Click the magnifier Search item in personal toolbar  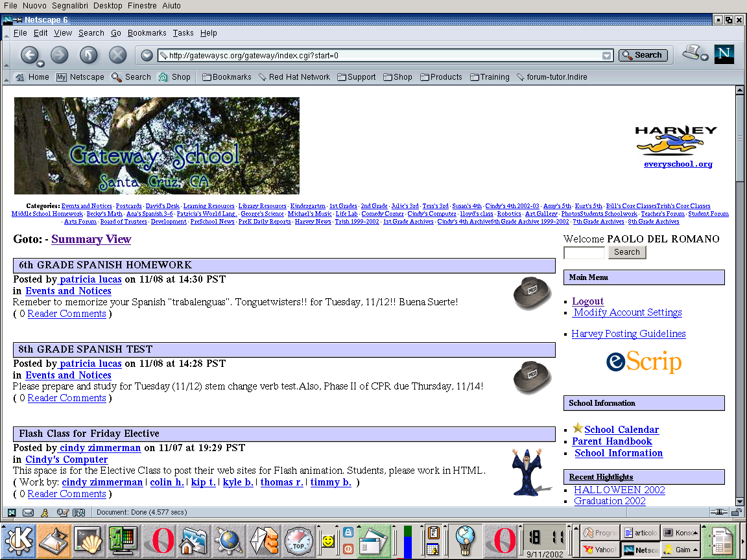click(x=131, y=77)
